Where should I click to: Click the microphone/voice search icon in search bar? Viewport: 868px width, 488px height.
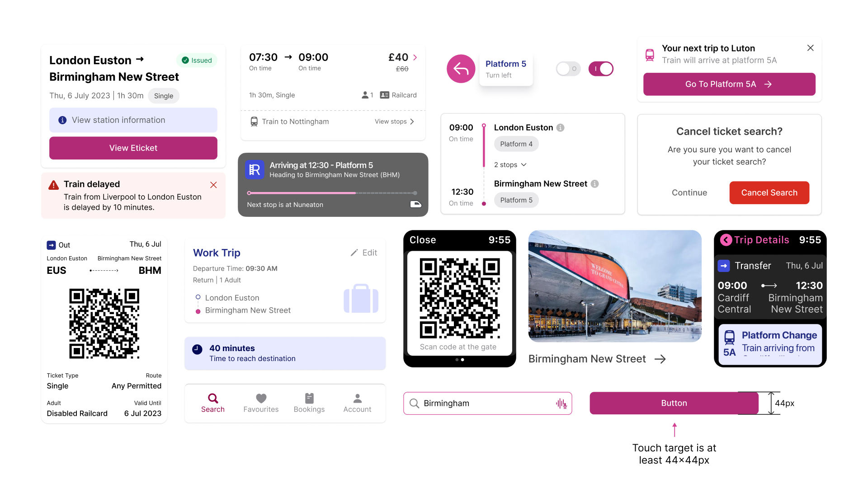(559, 403)
